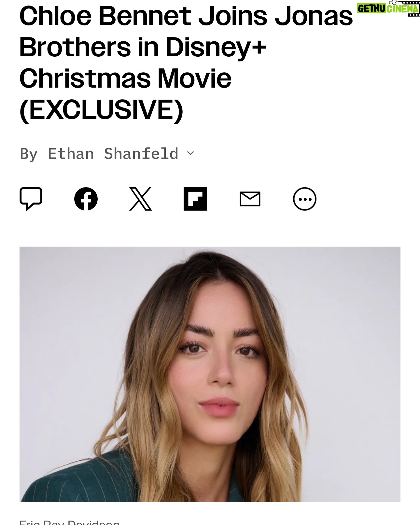420x525 pixels.
Task: Open the comments speech bubble icon
Action: pos(31,199)
